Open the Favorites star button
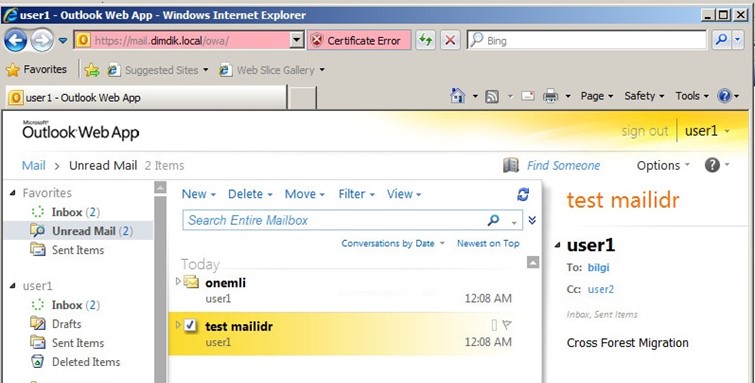 [36, 70]
